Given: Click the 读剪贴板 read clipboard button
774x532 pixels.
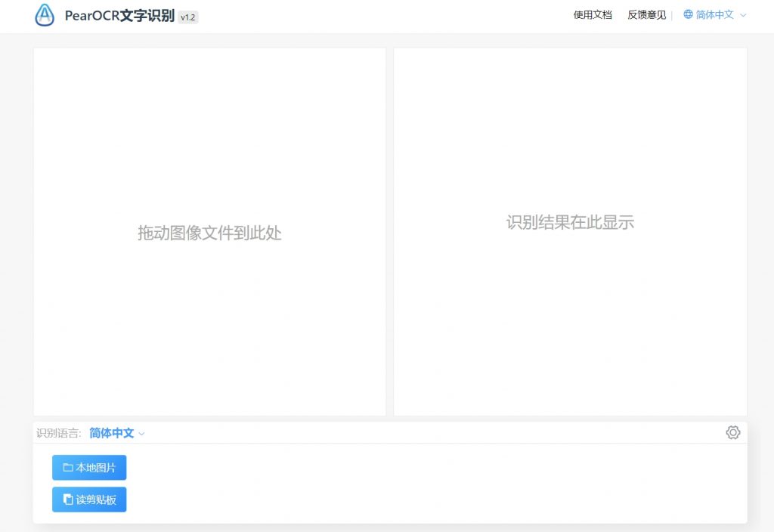Looking at the screenshot, I should coord(89,500).
